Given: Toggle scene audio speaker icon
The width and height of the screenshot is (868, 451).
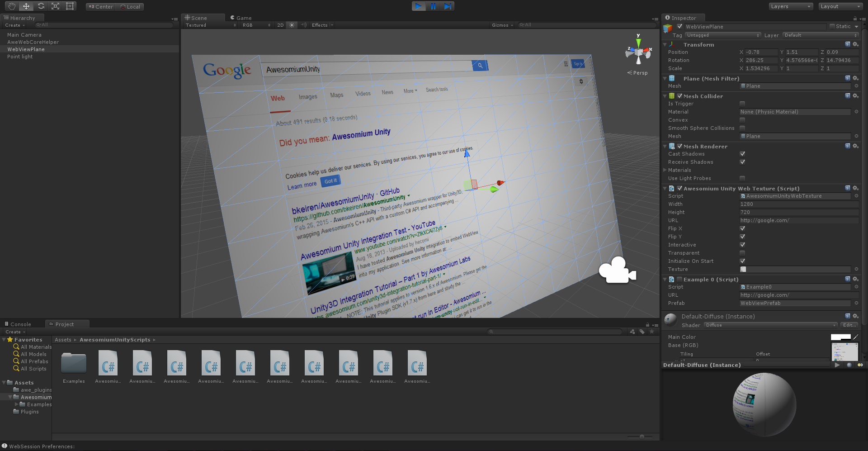Looking at the screenshot, I should point(303,25).
